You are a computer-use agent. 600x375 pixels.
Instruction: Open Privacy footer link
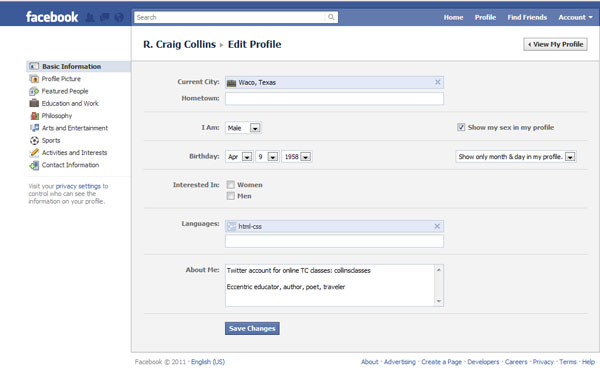tap(543, 362)
